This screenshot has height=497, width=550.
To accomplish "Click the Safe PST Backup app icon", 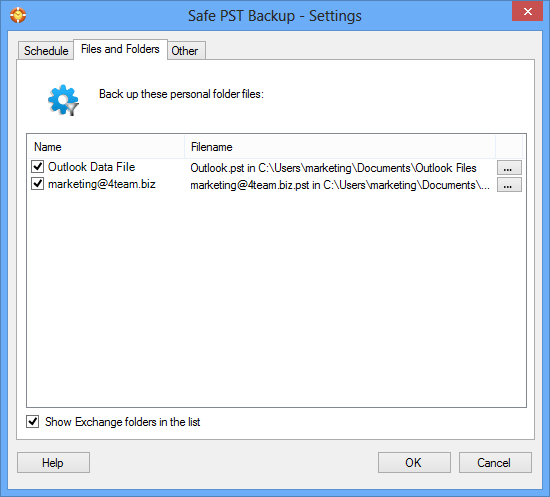I will coord(18,15).
